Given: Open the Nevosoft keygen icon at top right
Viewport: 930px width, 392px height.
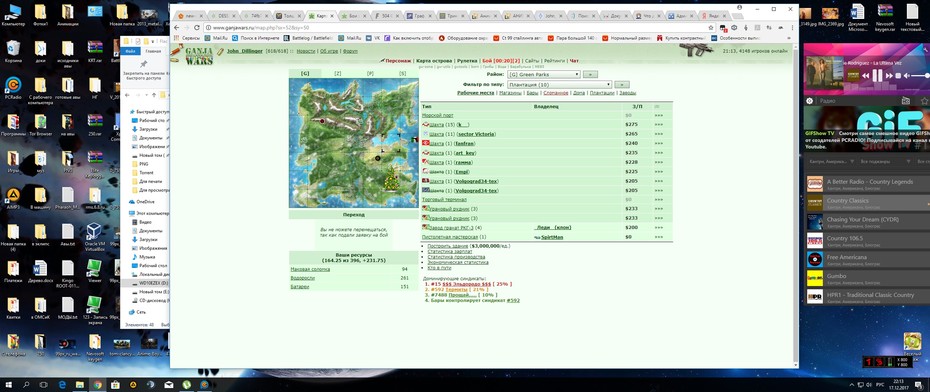Looking at the screenshot, I should pos(884,17).
